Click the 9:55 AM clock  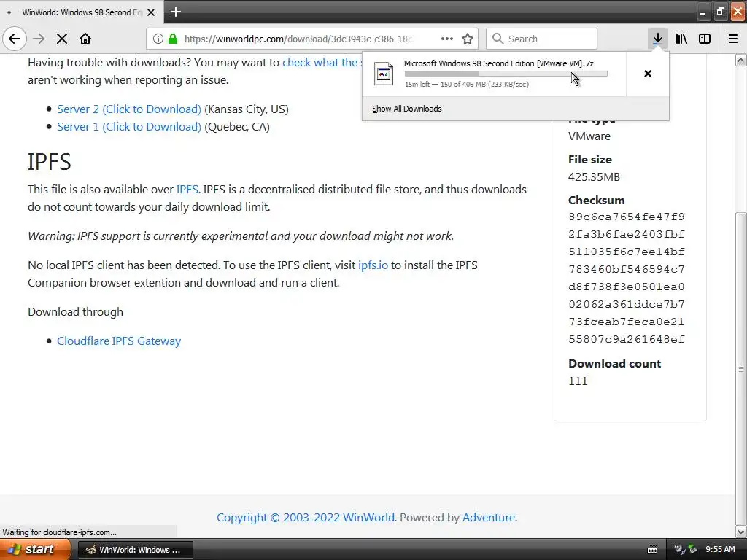(720, 550)
